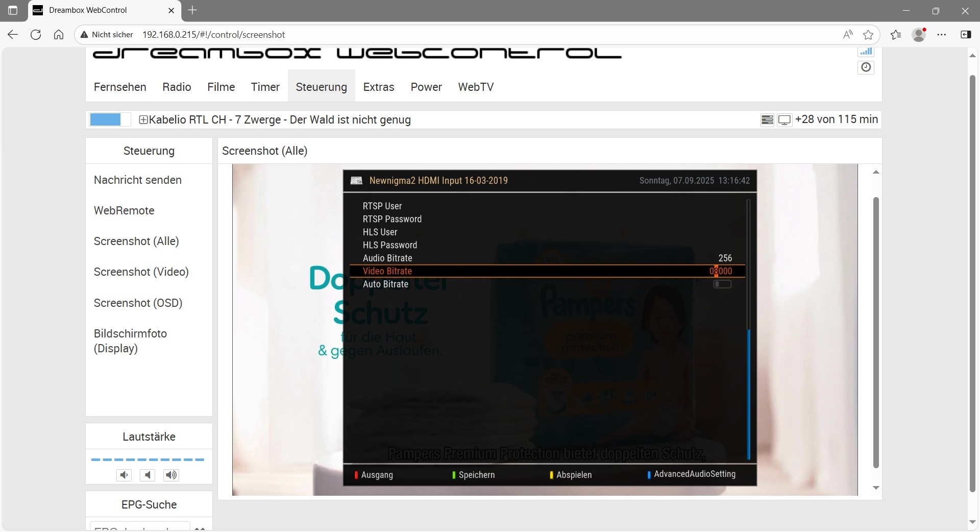This screenshot has width=980, height=532.
Task: Click screenshot panel scrollbar down arrow
Action: pos(876,488)
